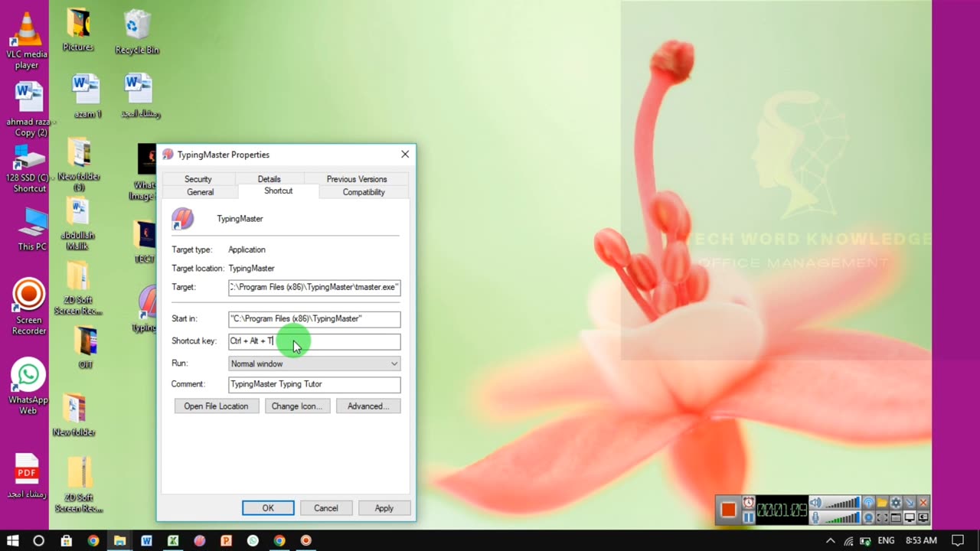Screen dimensions: 980x551
Task: Switch to the Security tab
Action: (198, 179)
